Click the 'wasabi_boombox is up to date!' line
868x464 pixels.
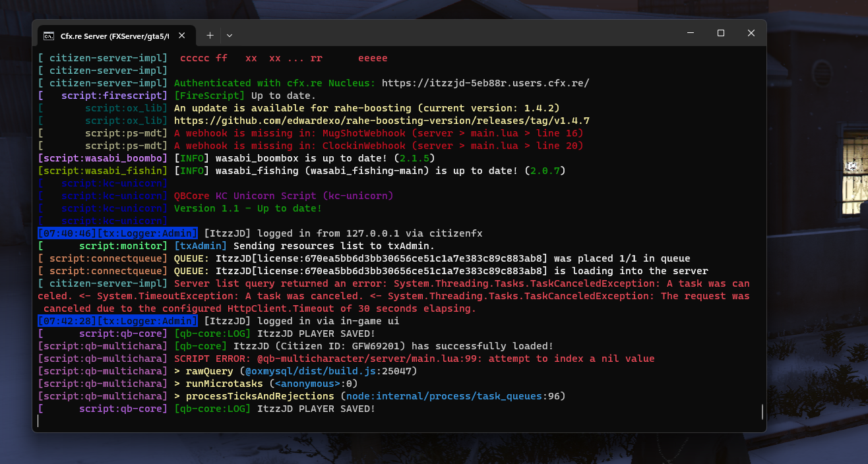click(x=304, y=158)
